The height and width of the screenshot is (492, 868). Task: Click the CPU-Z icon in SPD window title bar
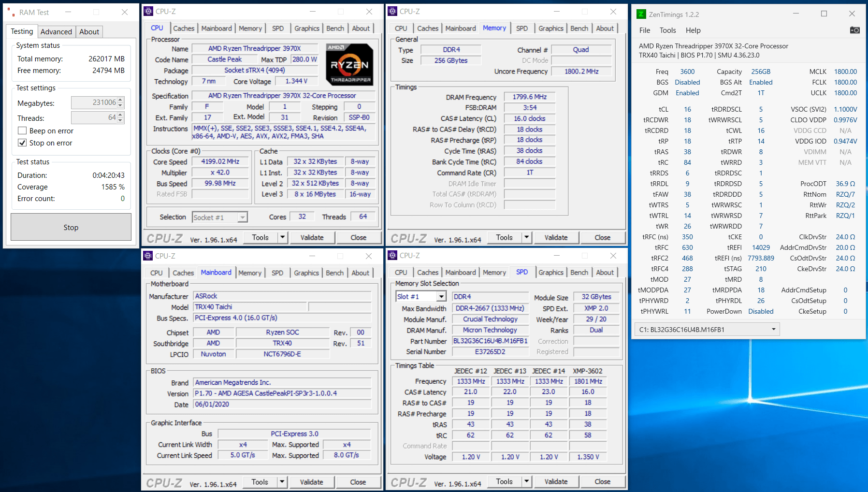393,255
